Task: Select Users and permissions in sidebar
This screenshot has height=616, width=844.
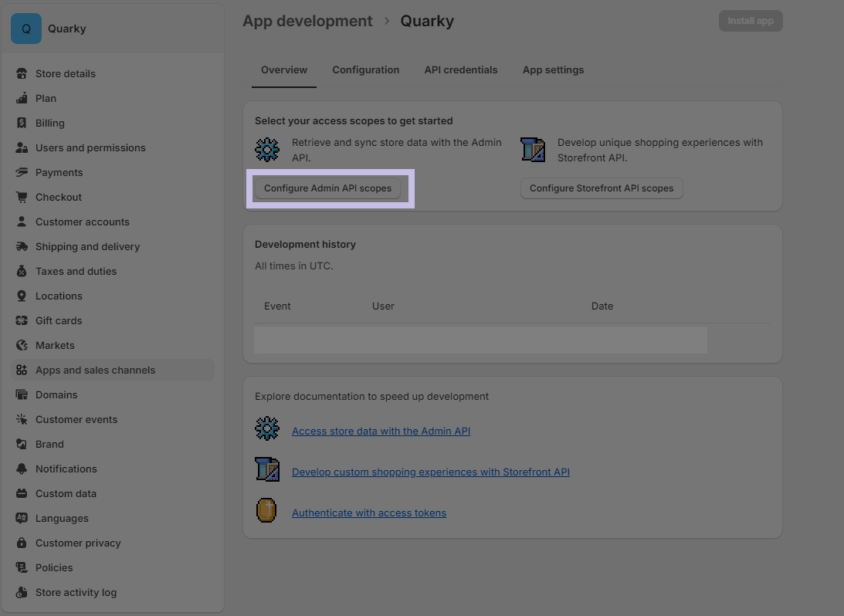Action: click(90, 148)
